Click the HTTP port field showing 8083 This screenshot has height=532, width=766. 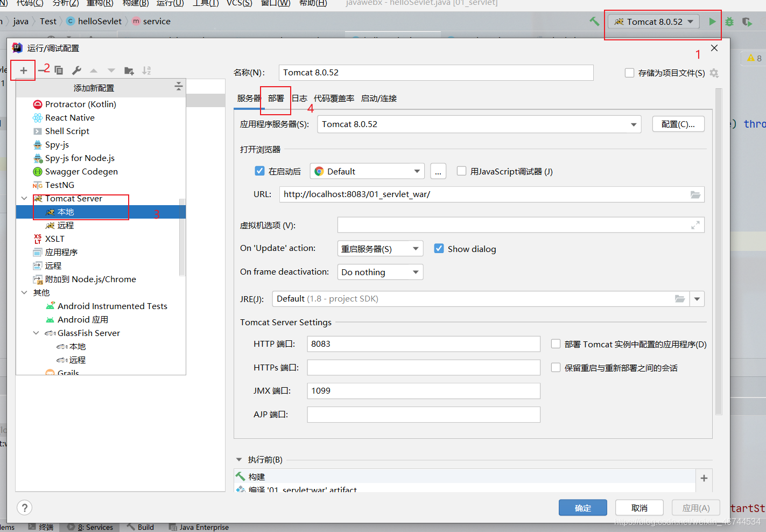point(424,344)
